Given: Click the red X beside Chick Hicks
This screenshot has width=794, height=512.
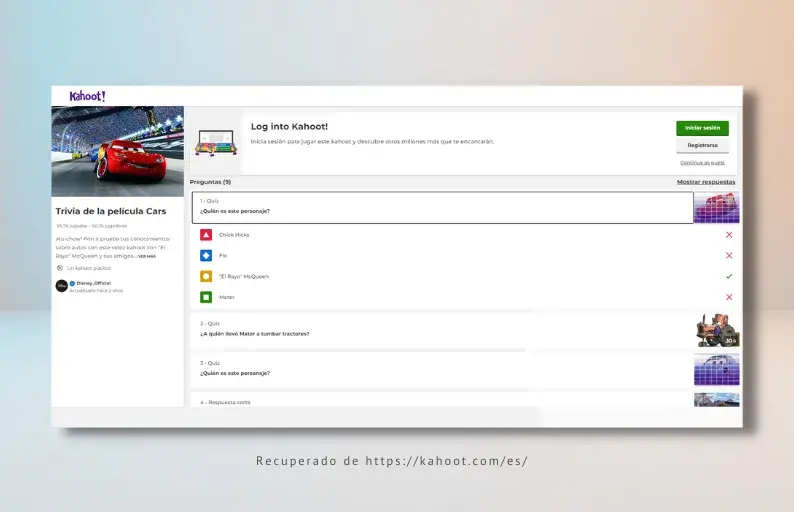Looking at the screenshot, I should click(729, 235).
